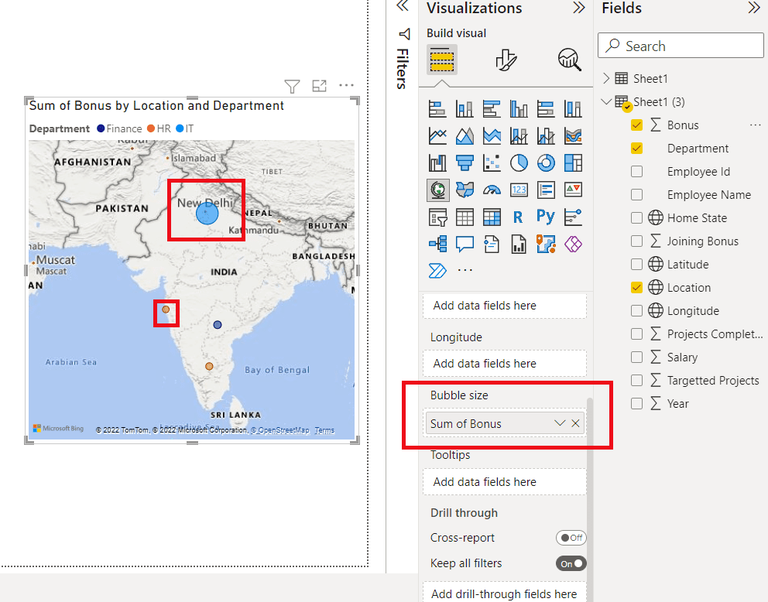Viewport: 768px width, 602px height.
Task: Open focus mode on the map visual
Action: click(319, 86)
